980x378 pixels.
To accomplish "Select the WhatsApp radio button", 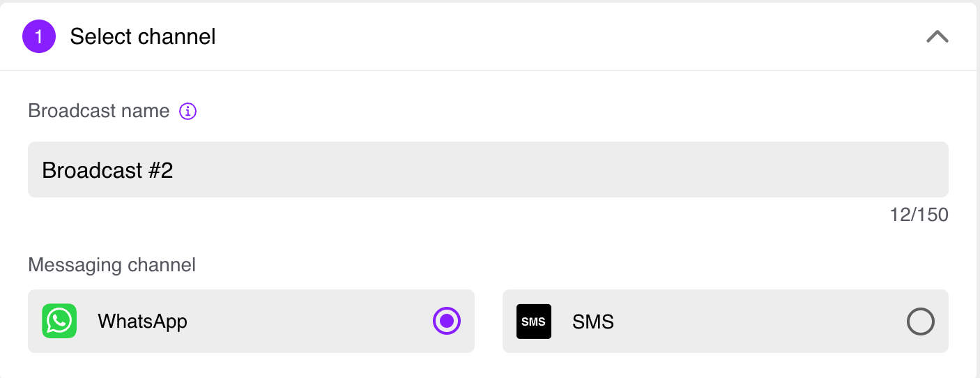I will click(x=447, y=321).
